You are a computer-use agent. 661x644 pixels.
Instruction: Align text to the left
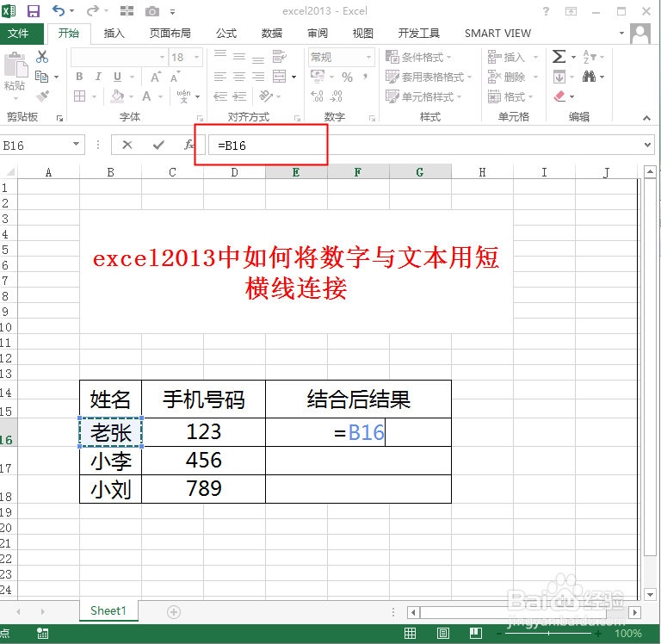pos(220,77)
